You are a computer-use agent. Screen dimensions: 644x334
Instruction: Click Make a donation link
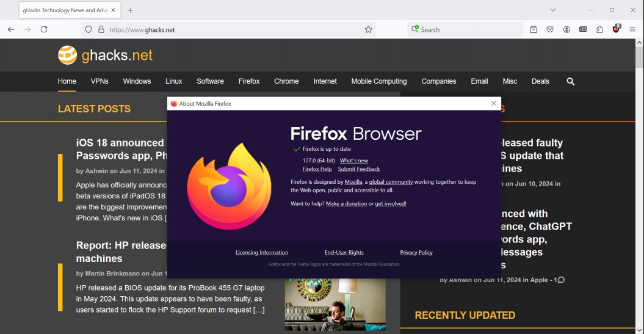[x=346, y=204]
